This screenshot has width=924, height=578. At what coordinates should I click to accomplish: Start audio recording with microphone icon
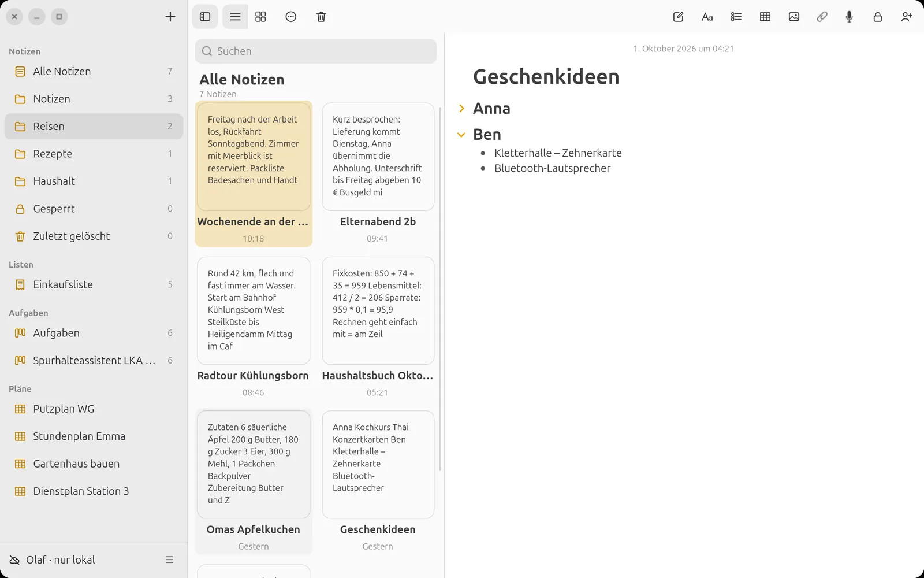click(x=849, y=17)
